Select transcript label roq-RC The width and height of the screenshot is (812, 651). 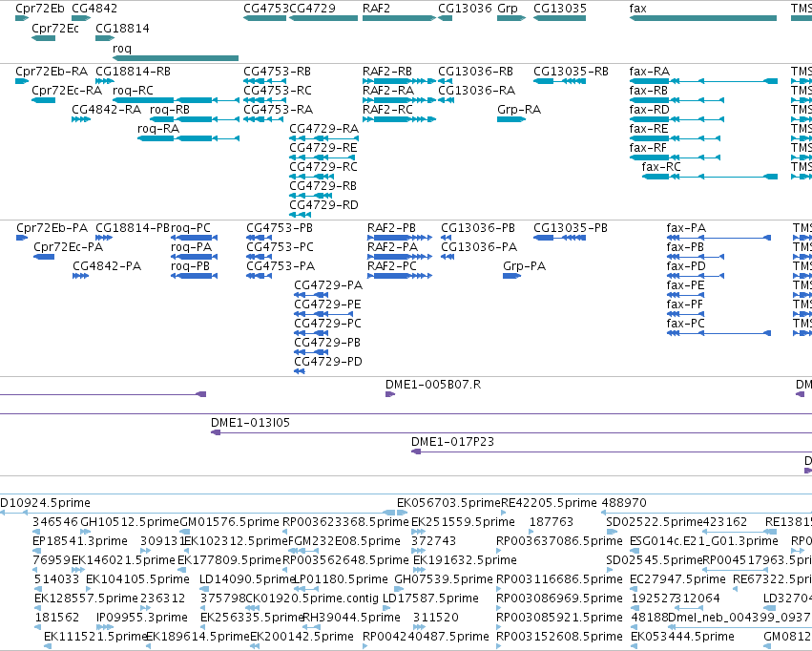[133, 90]
